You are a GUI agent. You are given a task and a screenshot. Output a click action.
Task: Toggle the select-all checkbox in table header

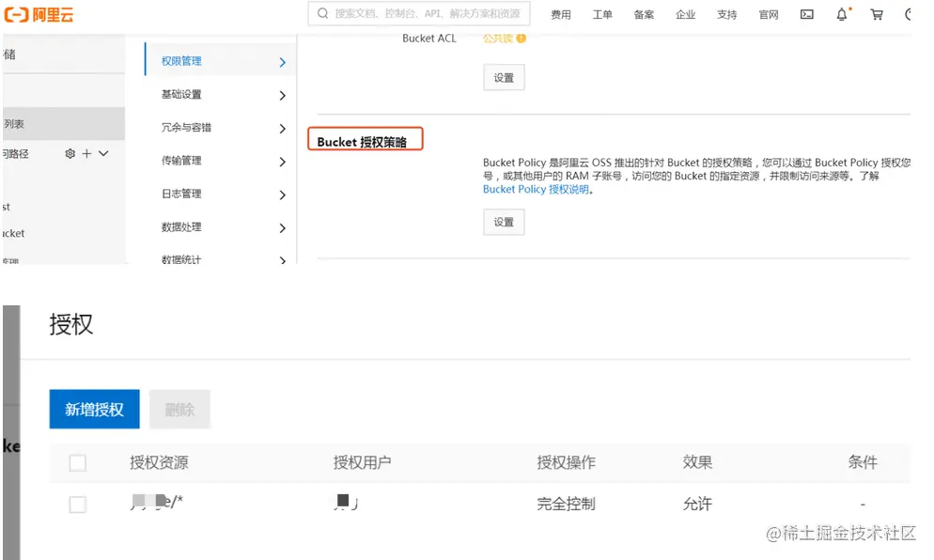(x=77, y=463)
